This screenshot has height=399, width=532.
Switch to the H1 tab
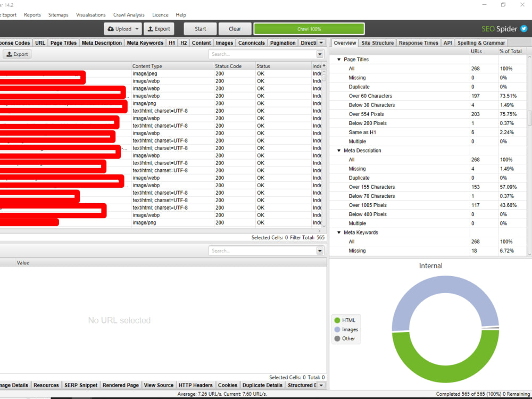pos(172,43)
